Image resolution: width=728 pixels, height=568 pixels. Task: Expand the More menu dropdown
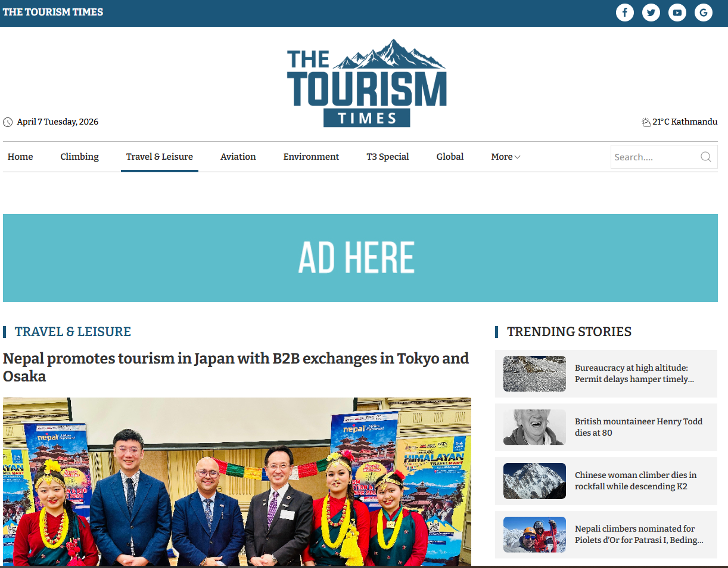[505, 157]
